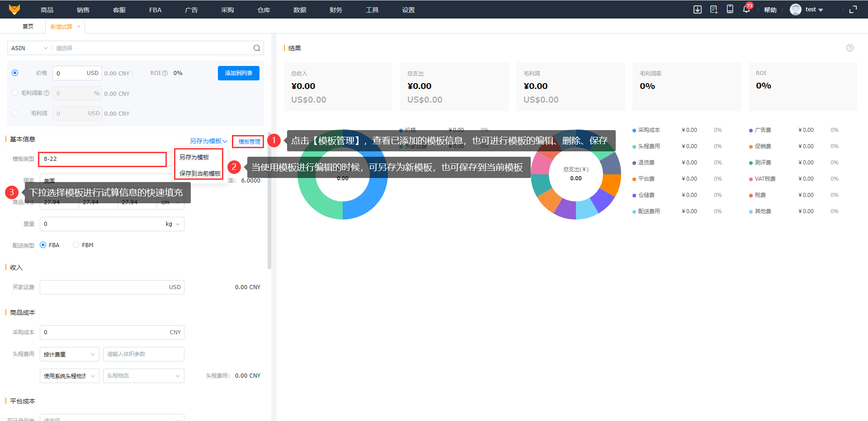Screen dimensions: 868x421
Task: Expand the 另存为模板 dropdown link
Action: 208,141
